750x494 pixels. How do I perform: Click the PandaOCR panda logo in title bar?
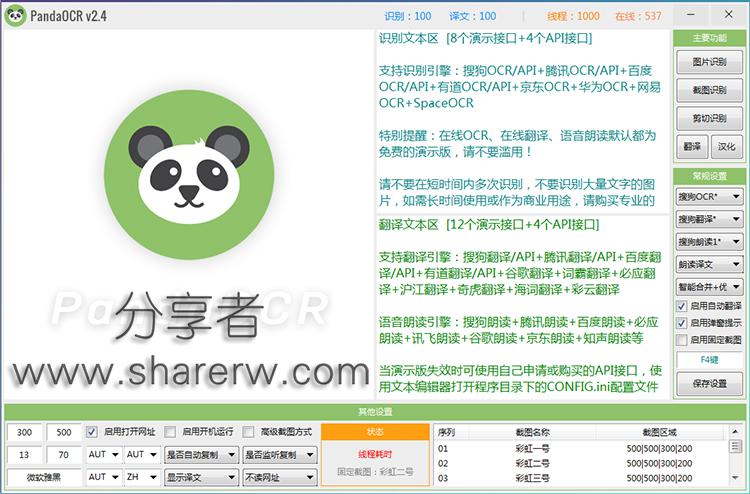coord(15,15)
